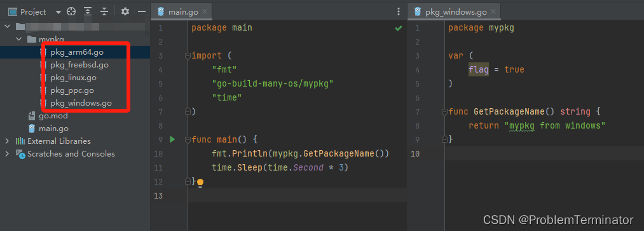Open Project panel settings gear

click(125, 12)
